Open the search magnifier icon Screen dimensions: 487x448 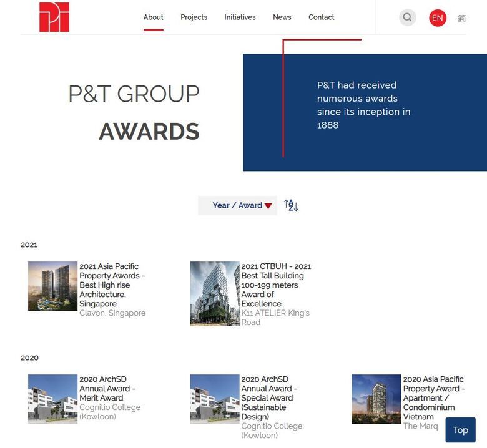[407, 17]
